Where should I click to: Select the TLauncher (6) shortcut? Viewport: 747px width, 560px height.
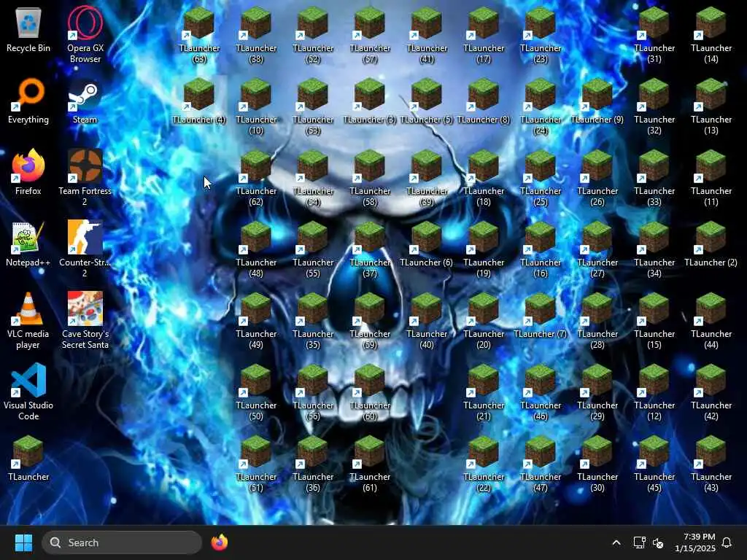click(x=426, y=244)
